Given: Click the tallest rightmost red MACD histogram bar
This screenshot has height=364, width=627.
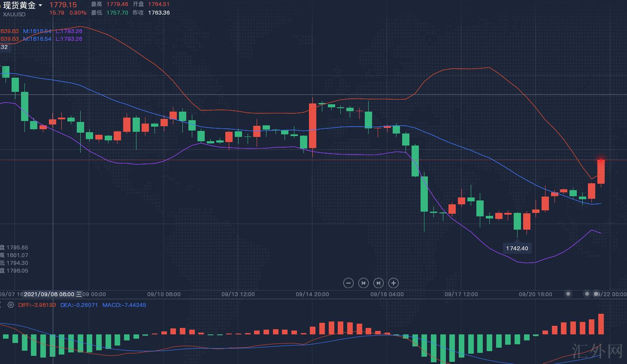Looking at the screenshot, I should (x=601, y=324).
